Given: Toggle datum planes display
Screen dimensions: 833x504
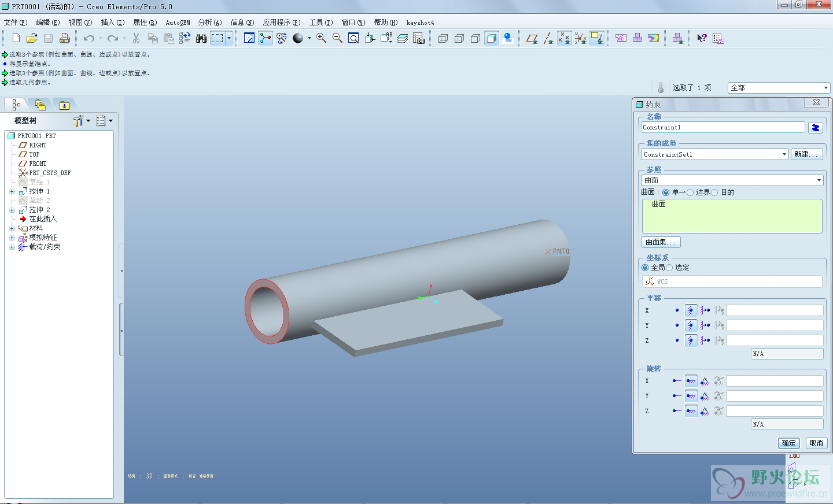Looking at the screenshot, I should (532, 38).
